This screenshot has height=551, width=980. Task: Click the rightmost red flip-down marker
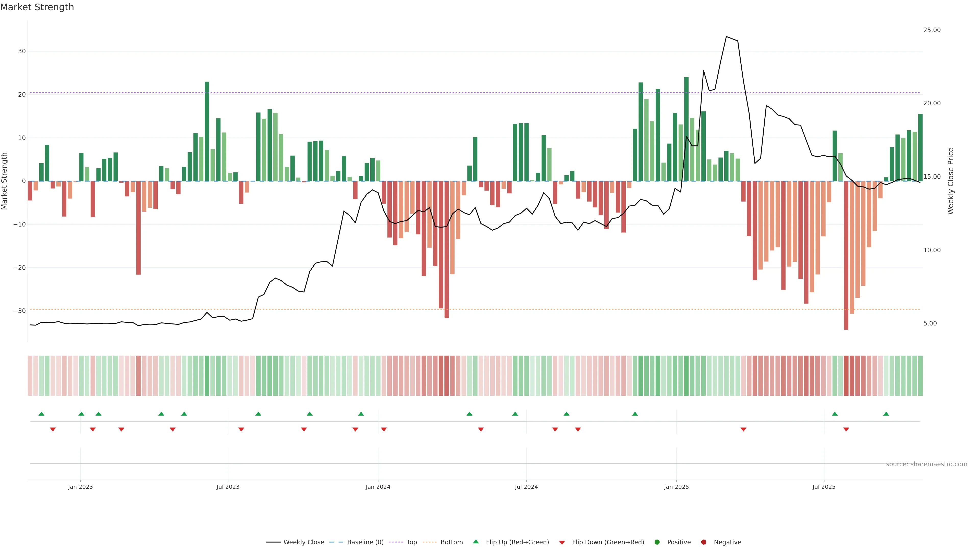[846, 429]
